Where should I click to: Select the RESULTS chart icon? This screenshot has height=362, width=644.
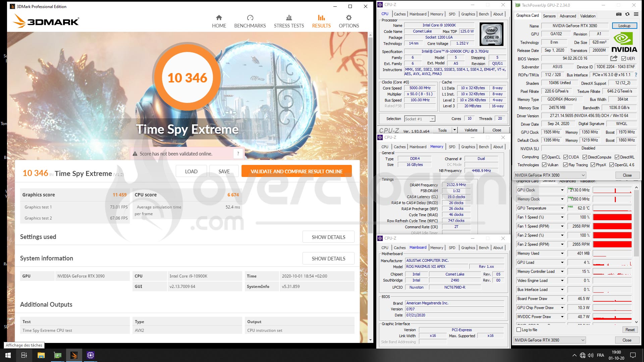[x=321, y=18]
